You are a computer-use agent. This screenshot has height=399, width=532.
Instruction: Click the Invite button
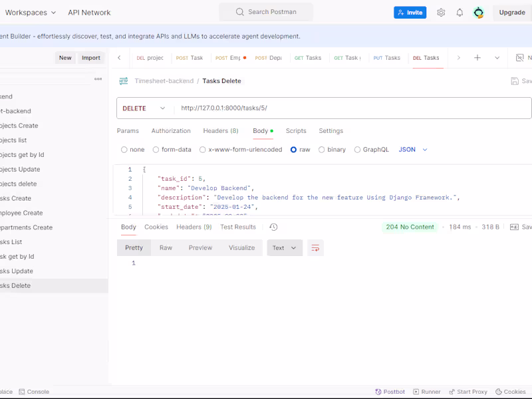tap(410, 13)
